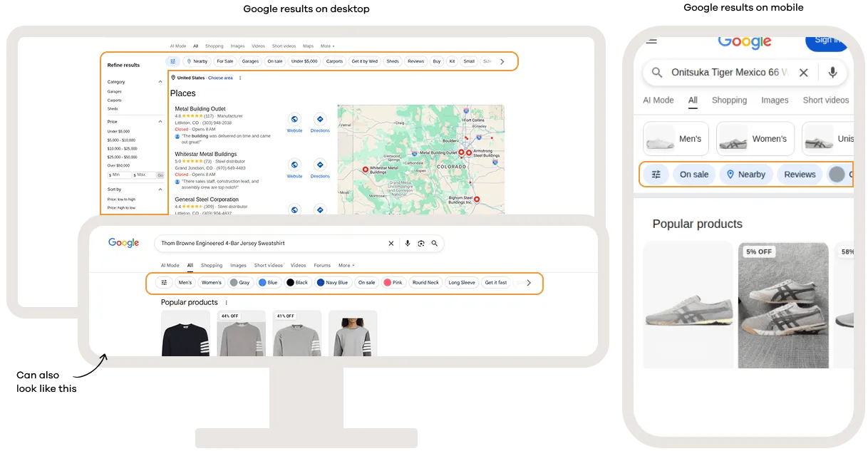Viewport: 868px width, 451px height.
Task: Click the Min price input field
Action: pos(120,175)
